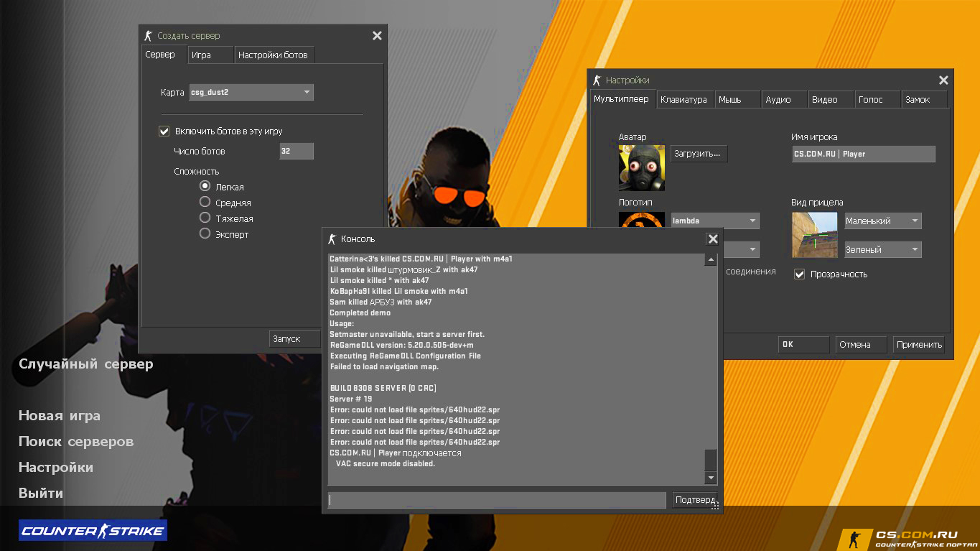Switch to the Игра tab
This screenshot has height=551, width=980.
210,55
